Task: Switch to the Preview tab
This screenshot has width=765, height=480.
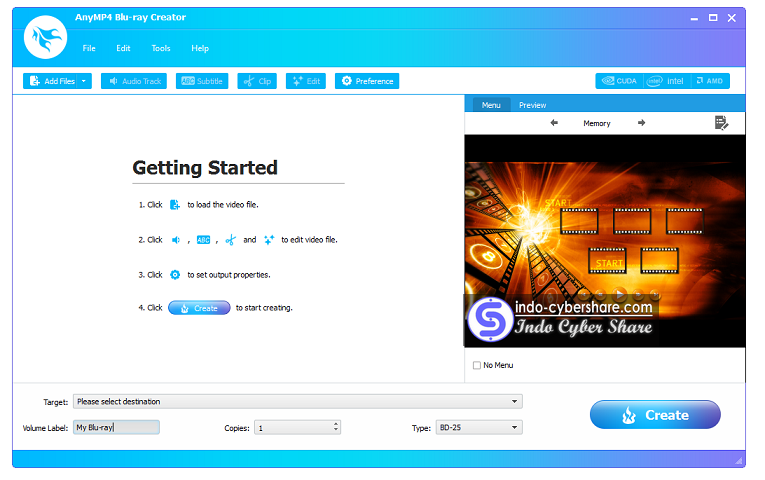Action: click(x=532, y=105)
